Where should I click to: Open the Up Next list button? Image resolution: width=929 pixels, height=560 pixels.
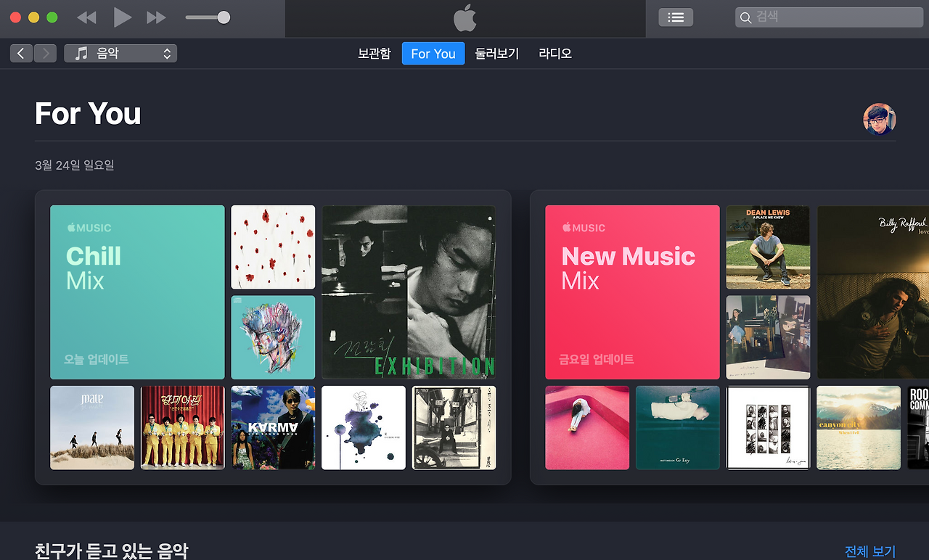[x=676, y=17]
